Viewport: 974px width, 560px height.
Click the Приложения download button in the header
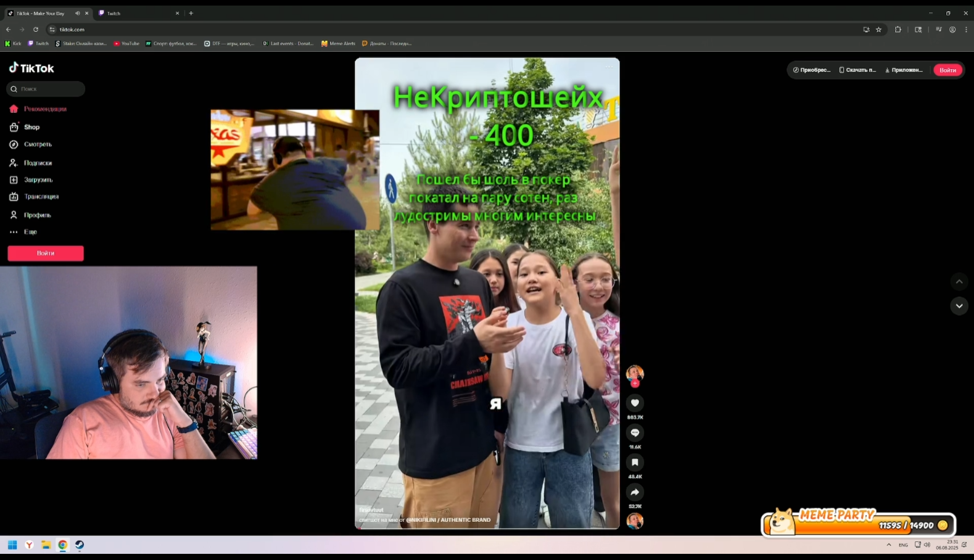point(904,70)
